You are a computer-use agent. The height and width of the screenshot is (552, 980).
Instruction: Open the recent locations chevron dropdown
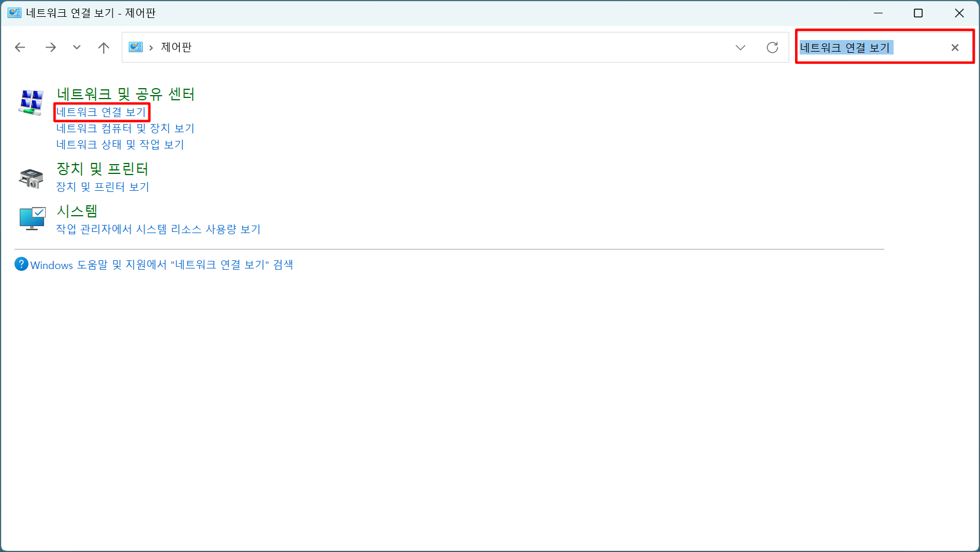click(77, 48)
